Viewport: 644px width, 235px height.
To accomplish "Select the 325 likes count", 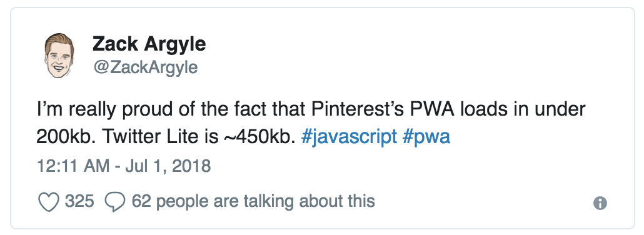I will click(79, 201).
